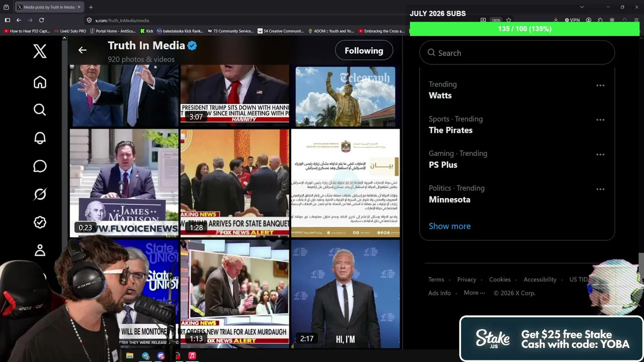Open more options for The Pirates trend
Image resolution: width=644 pixels, height=362 pixels.
click(x=600, y=120)
